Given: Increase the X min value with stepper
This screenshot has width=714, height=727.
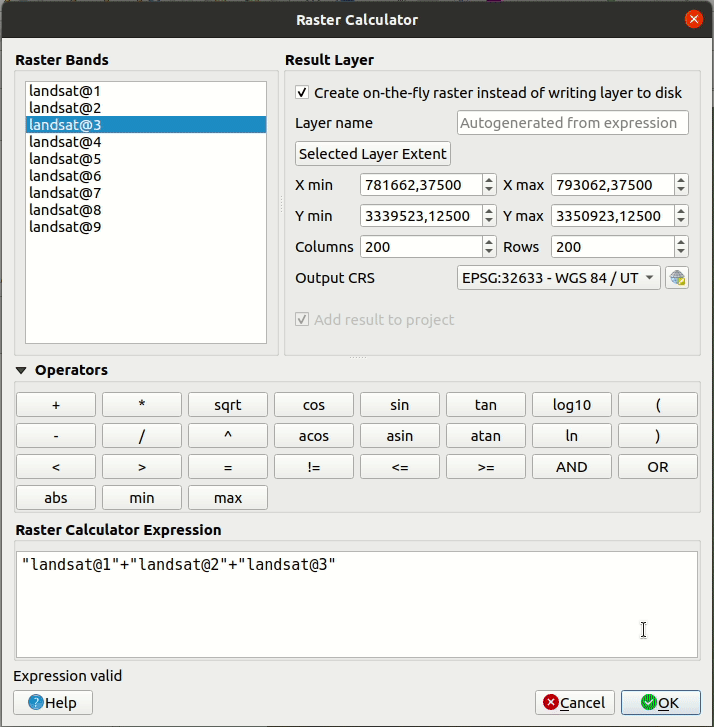Looking at the screenshot, I should [x=489, y=181].
